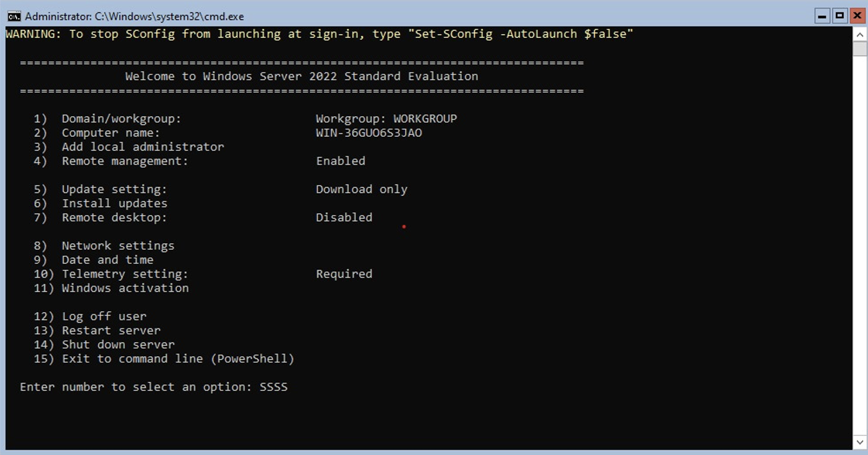The width and height of the screenshot is (868, 455).
Task: Click the 'Enabled' remote management value
Action: coord(341,161)
